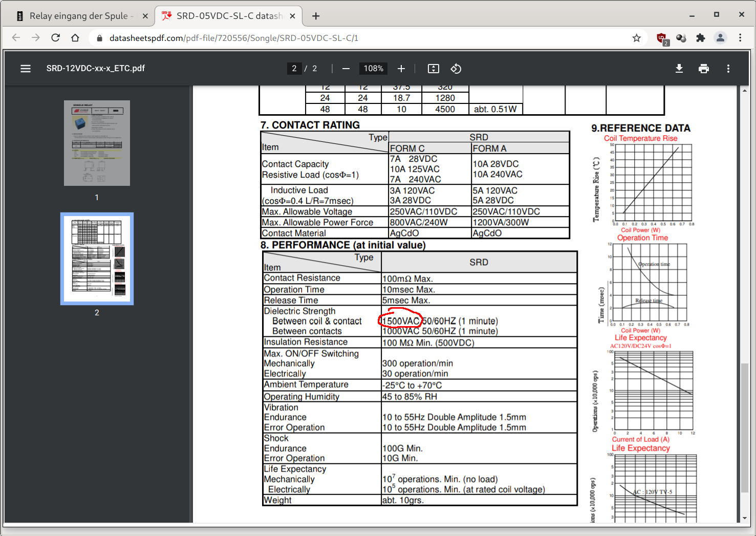Image resolution: width=756 pixels, height=536 pixels.
Task: Print the PDF document
Action: click(x=704, y=69)
